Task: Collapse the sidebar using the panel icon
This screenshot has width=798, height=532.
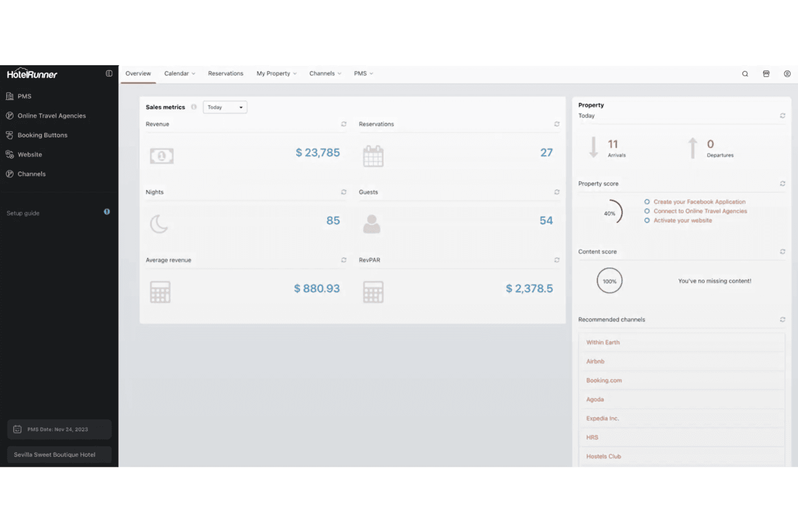Action: pos(109,73)
